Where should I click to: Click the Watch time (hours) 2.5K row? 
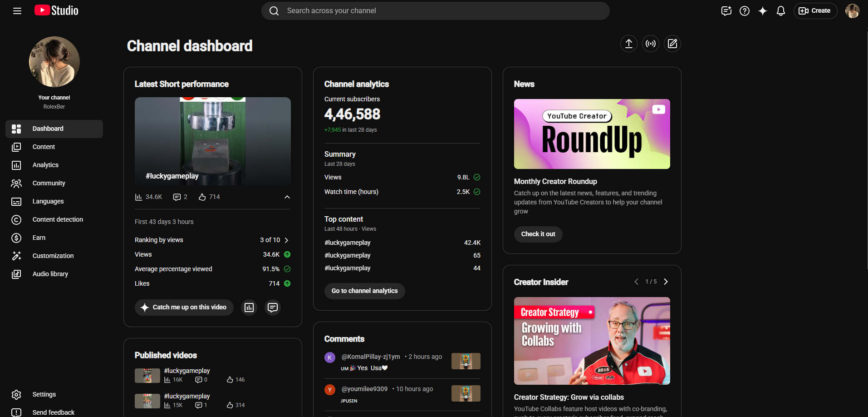[x=402, y=192]
